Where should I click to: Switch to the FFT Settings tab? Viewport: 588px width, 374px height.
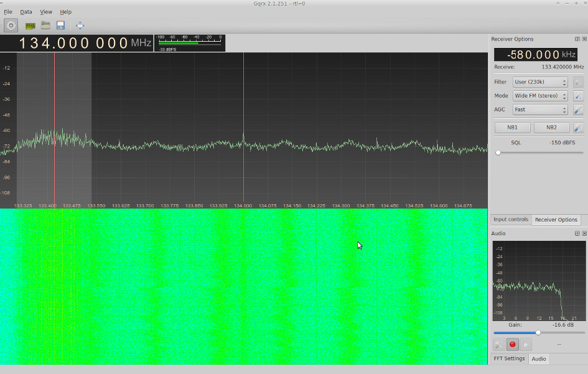pyautogui.click(x=509, y=359)
